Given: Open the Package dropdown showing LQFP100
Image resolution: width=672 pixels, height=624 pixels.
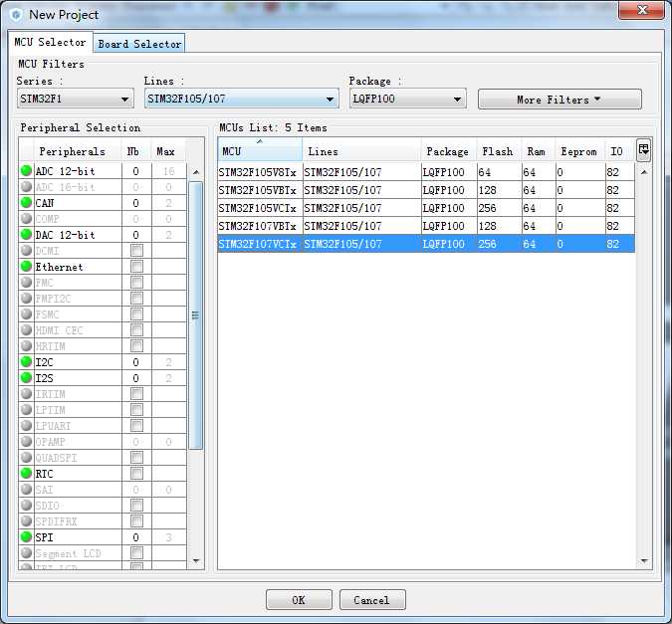Looking at the screenshot, I should [x=407, y=99].
